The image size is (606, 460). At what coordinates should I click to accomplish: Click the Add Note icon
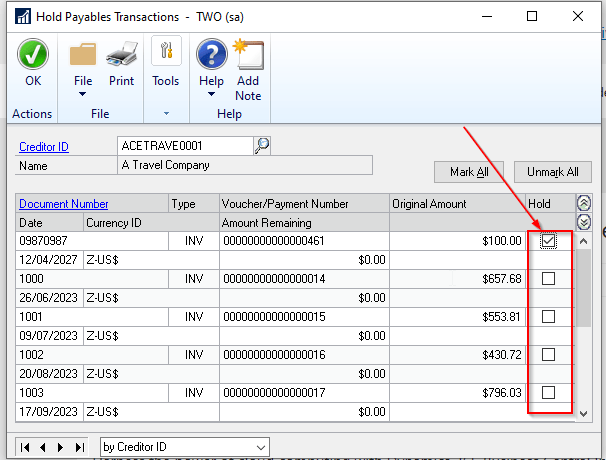point(247,55)
